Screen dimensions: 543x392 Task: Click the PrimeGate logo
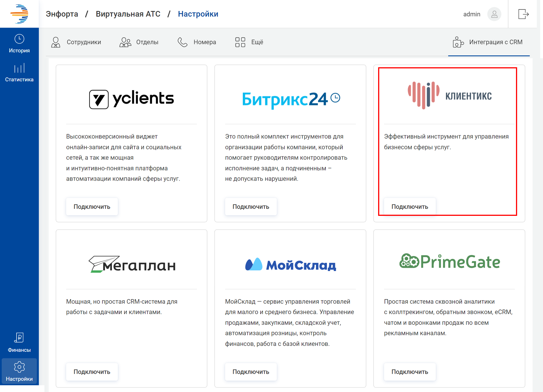[450, 261]
